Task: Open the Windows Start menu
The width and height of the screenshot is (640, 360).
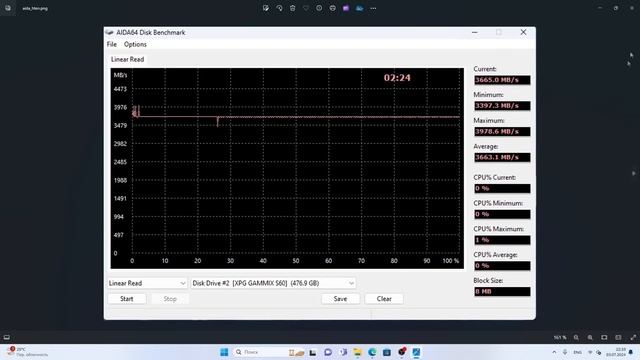Action: coord(224,352)
